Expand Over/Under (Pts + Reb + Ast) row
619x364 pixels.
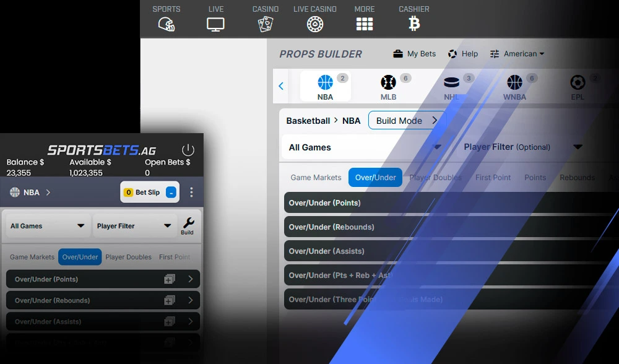click(451, 275)
